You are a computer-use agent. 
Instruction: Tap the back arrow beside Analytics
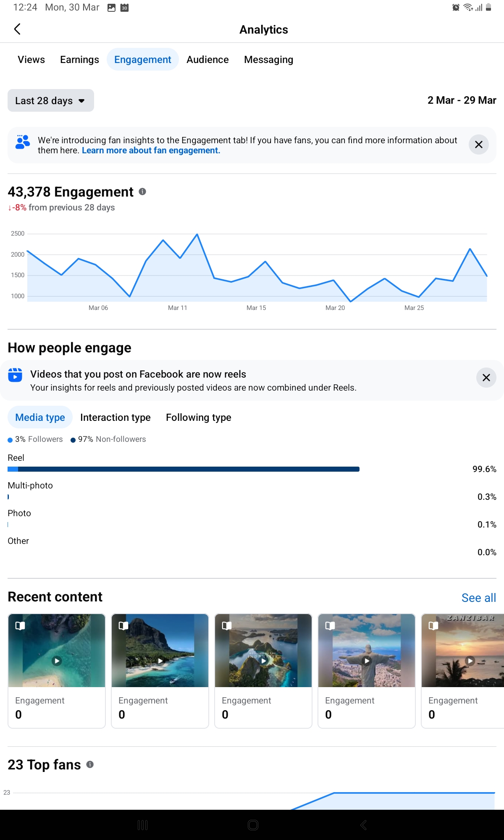[17, 29]
